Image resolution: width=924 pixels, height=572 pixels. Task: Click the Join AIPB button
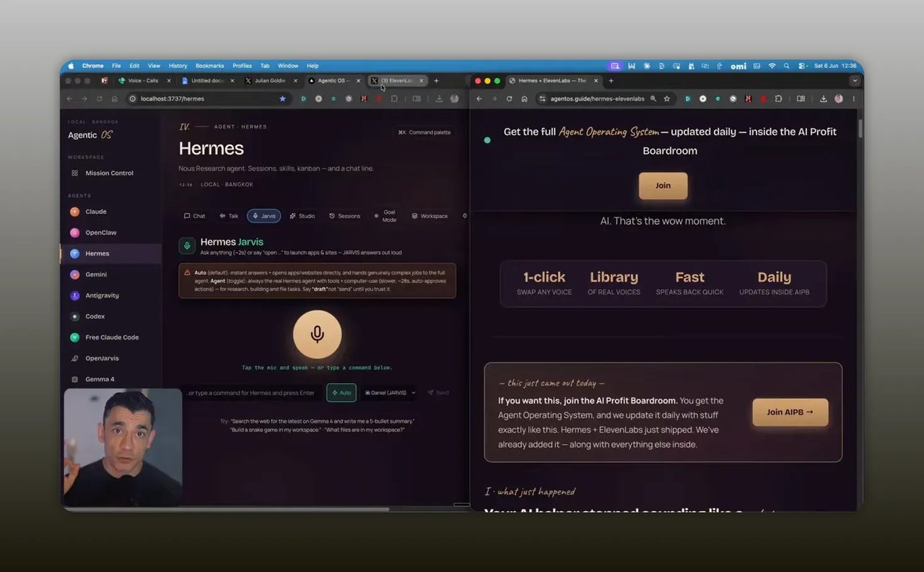pyautogui.click(x=790, y=412)
